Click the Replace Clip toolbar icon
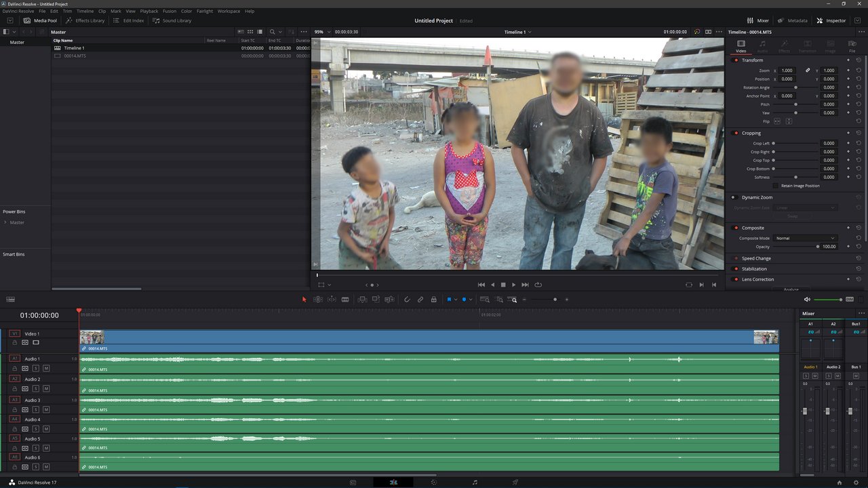The width and height of the screenshot is (868, 488). (x=389, y=299)
